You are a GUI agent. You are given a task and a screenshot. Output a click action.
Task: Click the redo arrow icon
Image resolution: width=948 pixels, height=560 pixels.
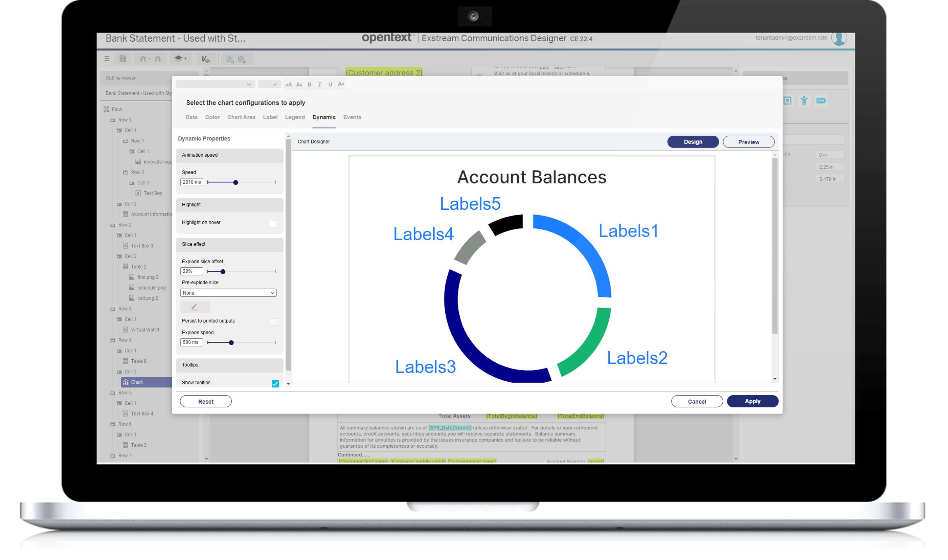(x=158, y=59)
